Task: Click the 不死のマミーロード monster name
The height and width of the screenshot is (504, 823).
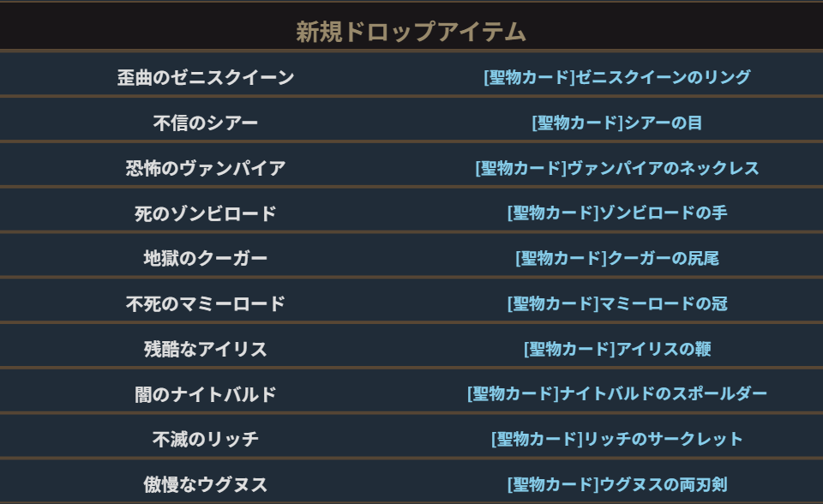Action: (x=206, y=303)
